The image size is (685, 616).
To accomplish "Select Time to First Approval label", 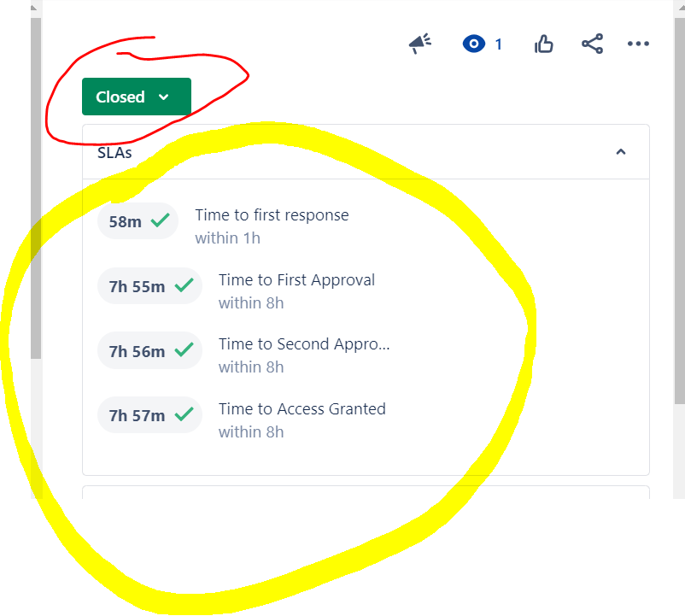I will pos(296,279).
